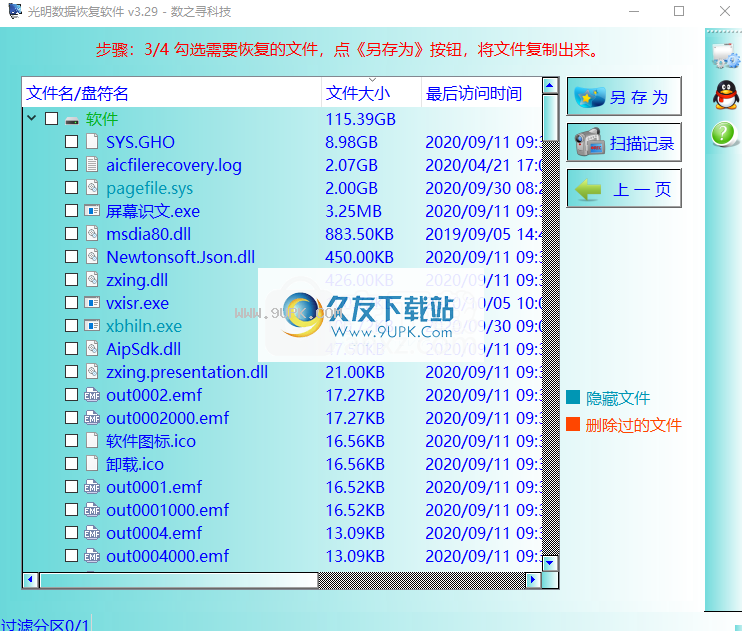
Task: Click the xbhiln.exe application icon
Action: [92, 325]
